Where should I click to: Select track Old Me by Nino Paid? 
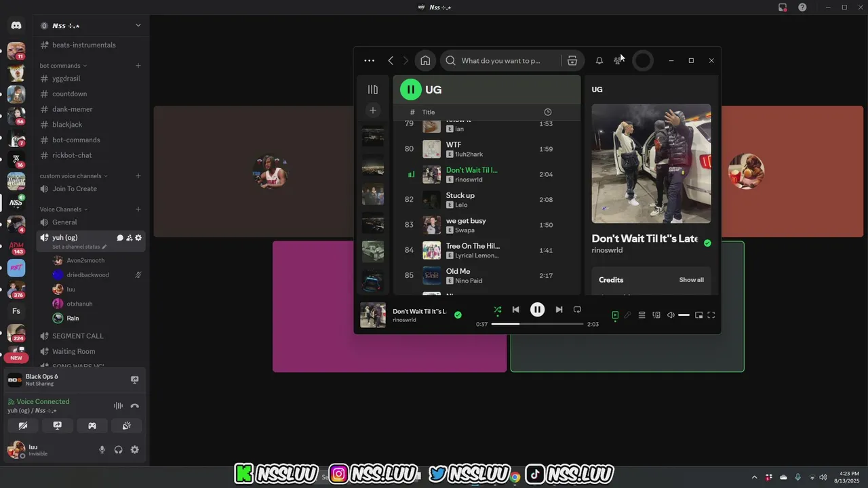pos(486,276)
